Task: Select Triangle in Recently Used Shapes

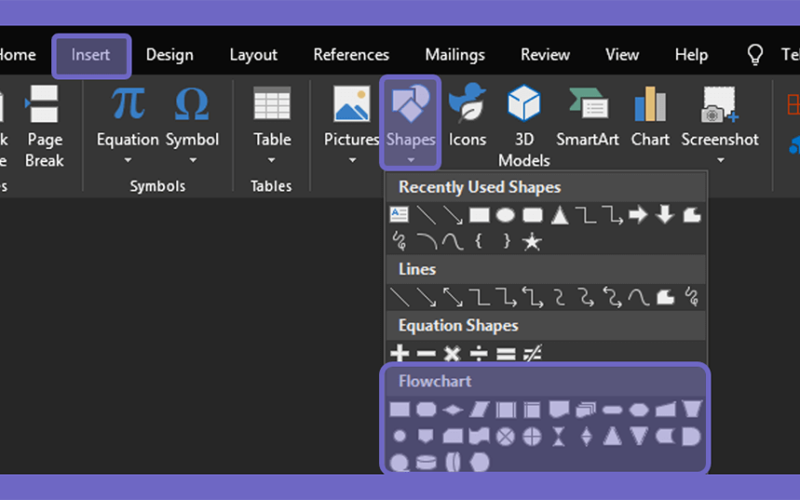Action: 560,215
